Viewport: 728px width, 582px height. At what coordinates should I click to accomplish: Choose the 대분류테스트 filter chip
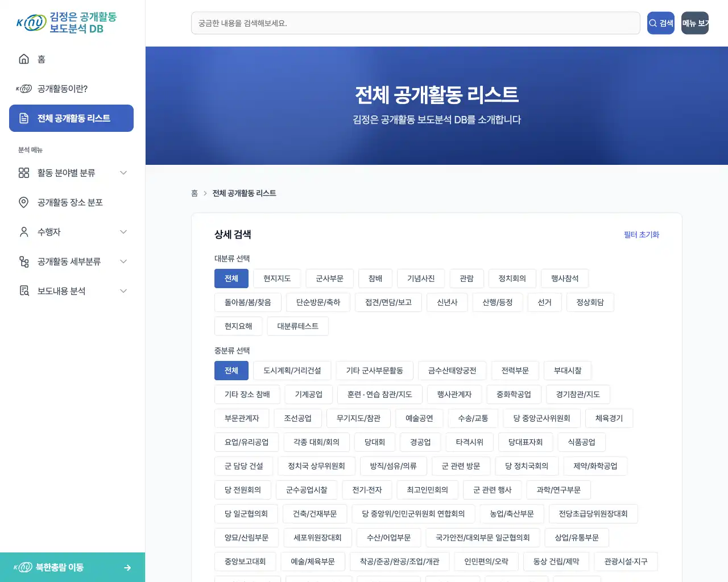(x=298, y=326)
